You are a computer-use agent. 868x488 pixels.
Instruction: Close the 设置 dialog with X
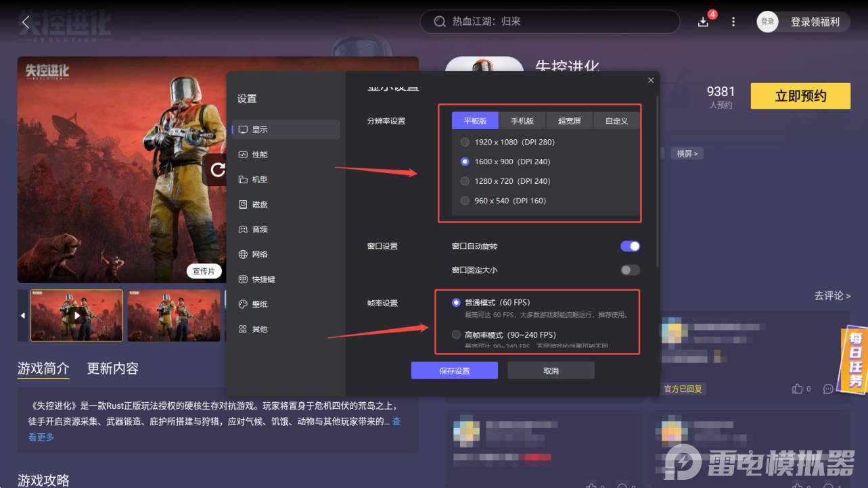pyautogui.click(x=651, y=80)
